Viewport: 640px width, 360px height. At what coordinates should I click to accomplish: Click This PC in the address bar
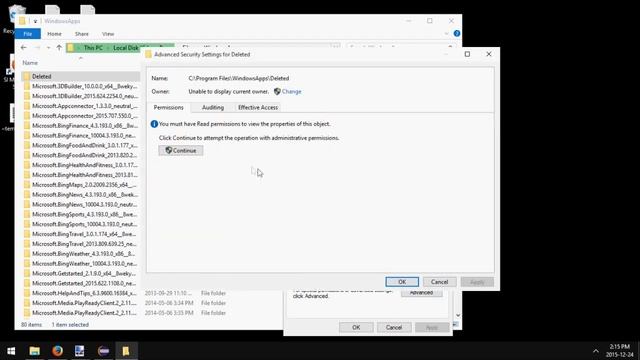(93, 48)
